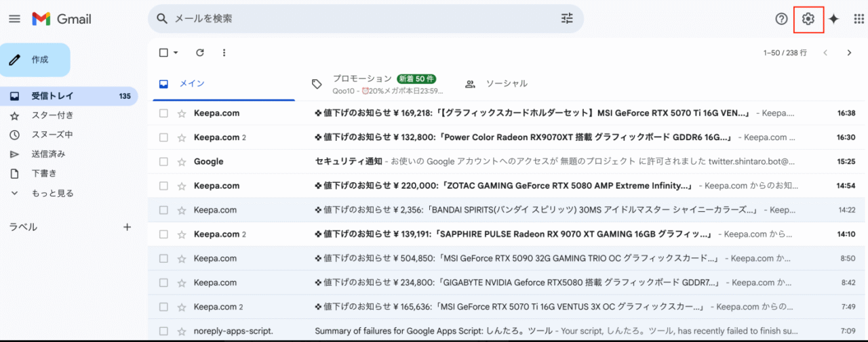Select the Google security notification email
The image size is (868, 342).
coord(163,162)
